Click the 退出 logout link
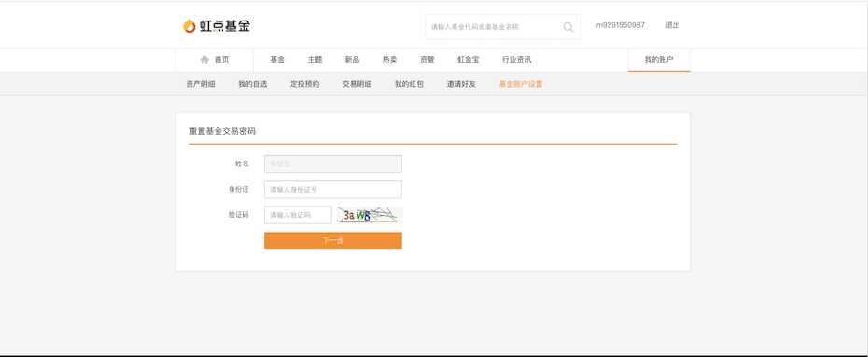 tap(673, 25)
